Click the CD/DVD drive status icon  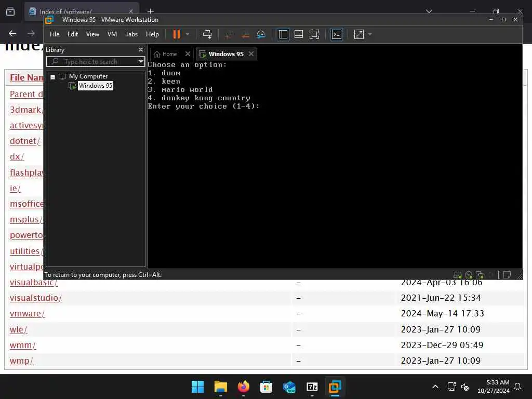tap(469, 275)
